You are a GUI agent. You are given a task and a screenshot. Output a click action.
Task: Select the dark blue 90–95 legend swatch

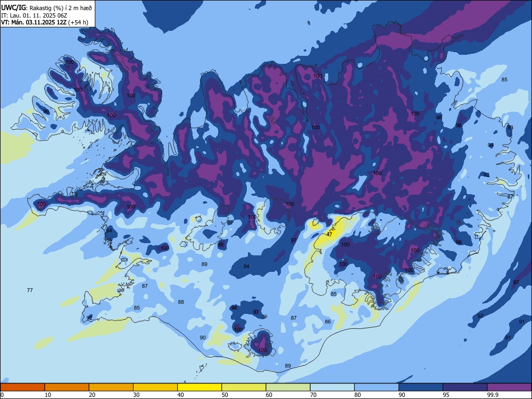point(421,387)
